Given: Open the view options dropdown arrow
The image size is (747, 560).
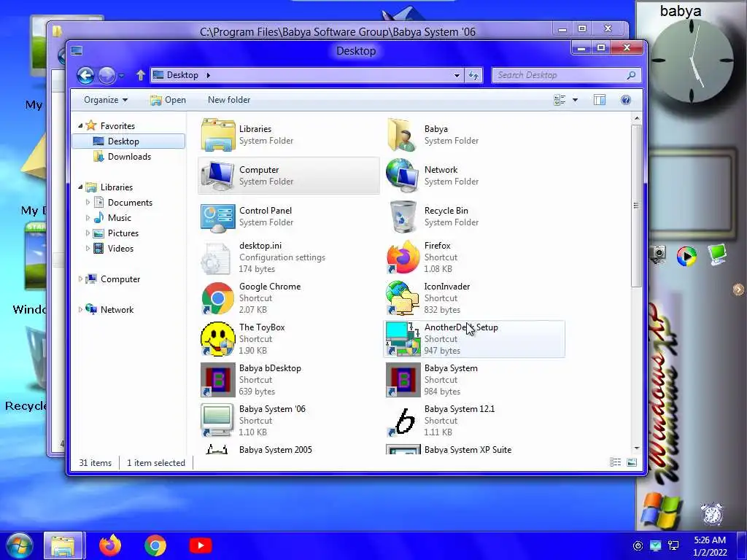Looking at the screenshot, I should (x=575, y=100).
